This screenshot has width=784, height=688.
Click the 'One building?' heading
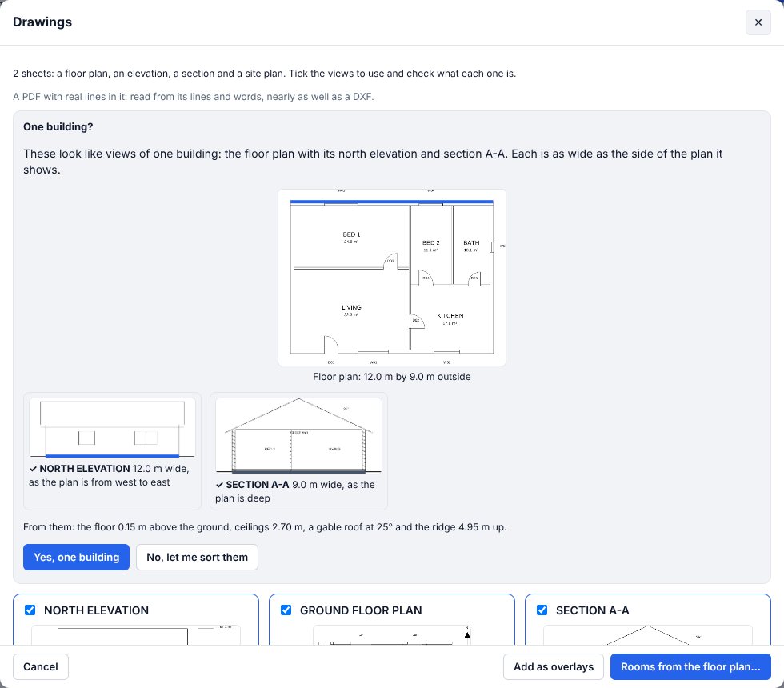click(x=58, y=127)
